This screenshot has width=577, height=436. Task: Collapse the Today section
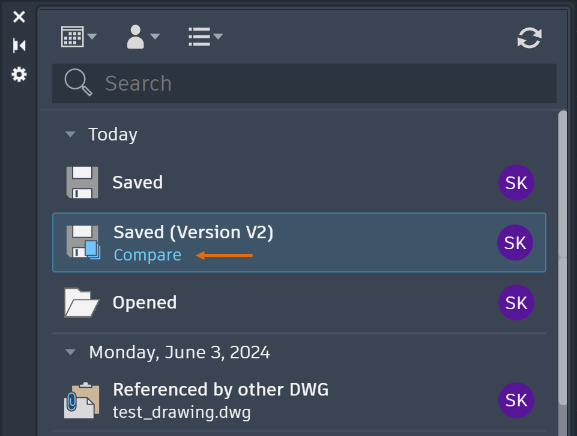tap(70, 134)
